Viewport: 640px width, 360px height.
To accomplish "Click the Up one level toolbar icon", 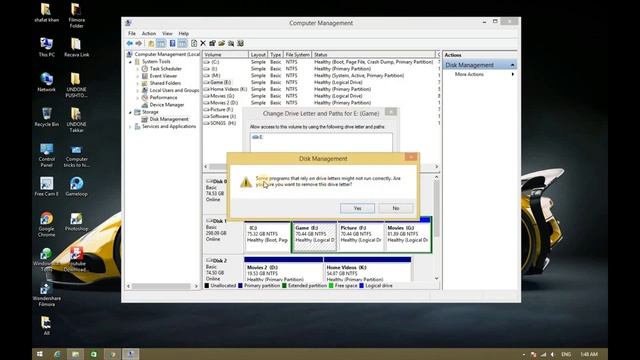I will (x=151, y=43).
